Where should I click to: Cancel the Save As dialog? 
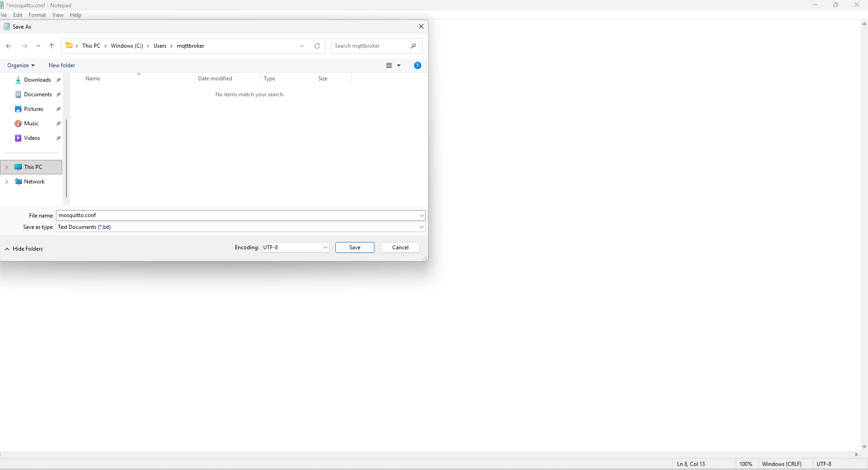coord(400,247)
